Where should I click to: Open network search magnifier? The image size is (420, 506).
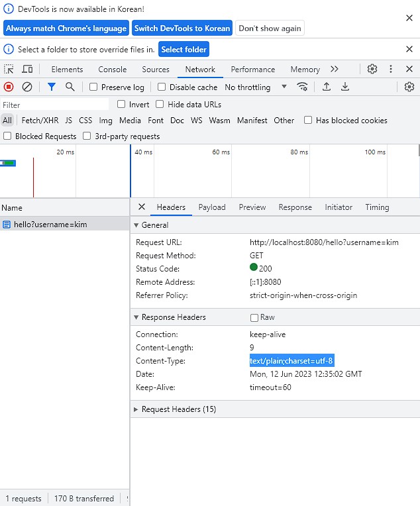pyautogui.click(x=70, y=87)
